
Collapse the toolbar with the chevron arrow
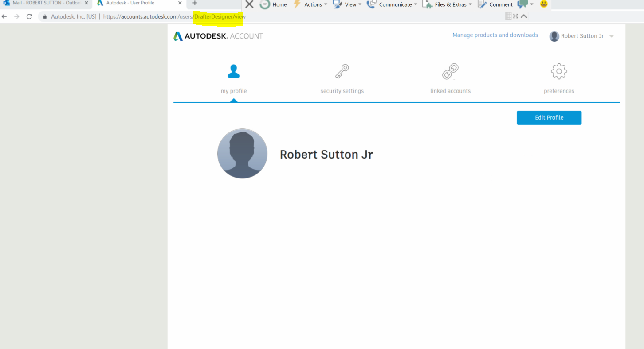pyautogui.click(x=524, y=16)
